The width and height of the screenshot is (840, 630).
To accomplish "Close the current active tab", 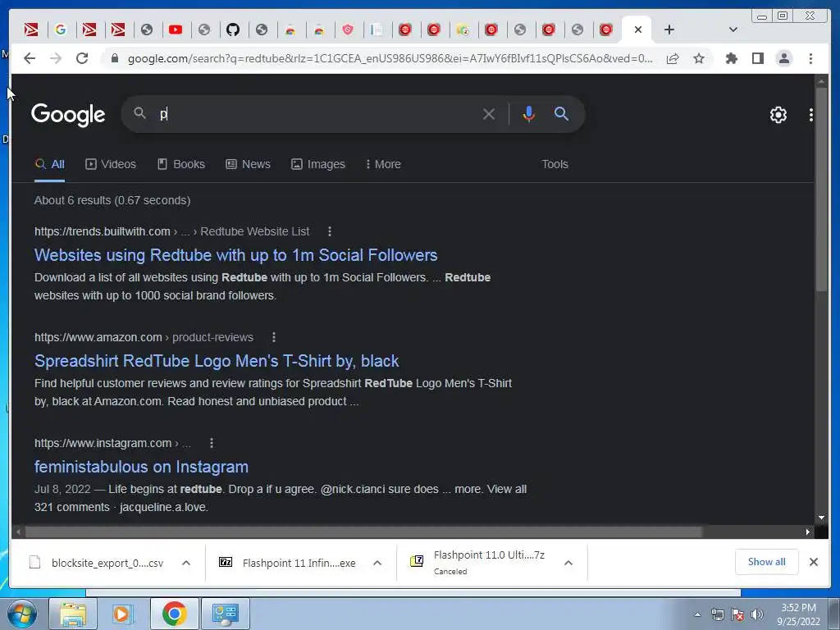I will point(637,30).
